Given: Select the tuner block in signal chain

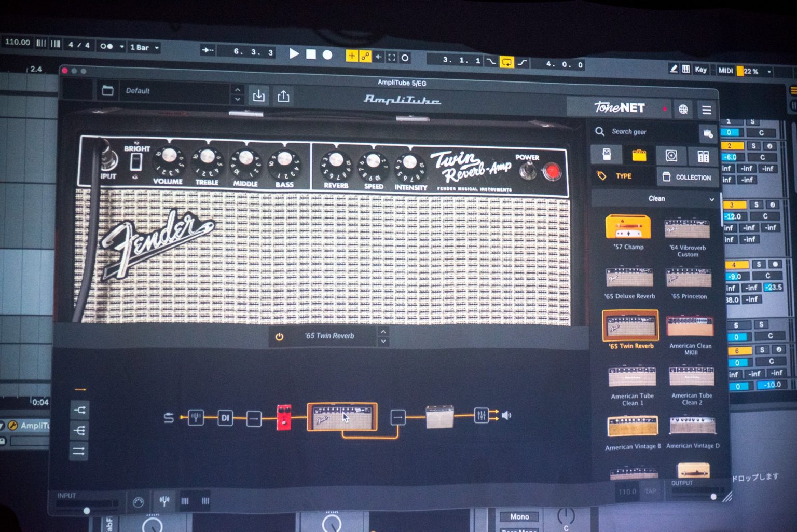Looking at the screenshot, I should (x=196, y=417).
